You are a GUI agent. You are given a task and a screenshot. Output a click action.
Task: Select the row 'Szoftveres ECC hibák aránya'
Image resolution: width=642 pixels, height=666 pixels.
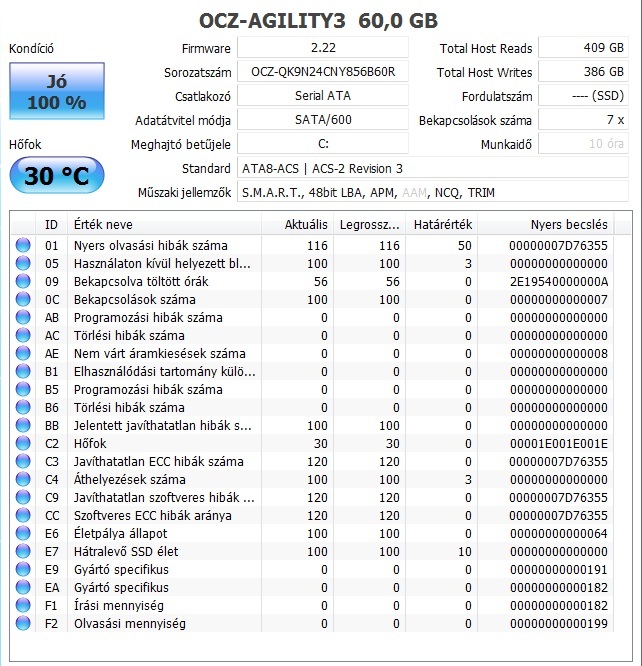(x=312, y=515)
